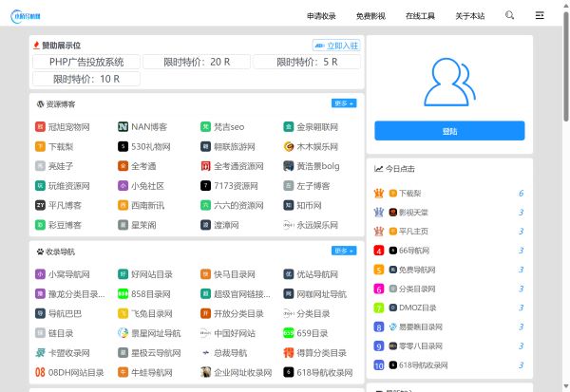570x392 pixels.
Task: Open the 西南新讯 link
Action: click(147, 205)
